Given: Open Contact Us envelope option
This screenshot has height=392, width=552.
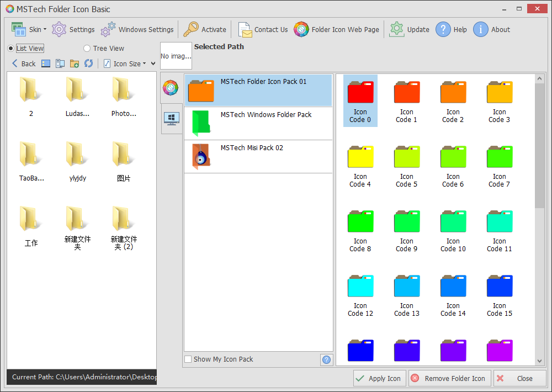Looking at the screenshot, I should 263,30.
